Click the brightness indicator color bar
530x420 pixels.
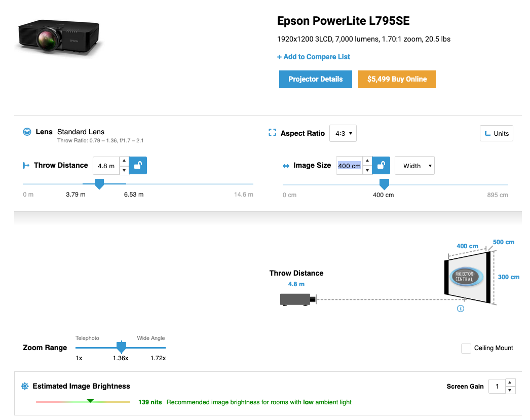[83, 401]
